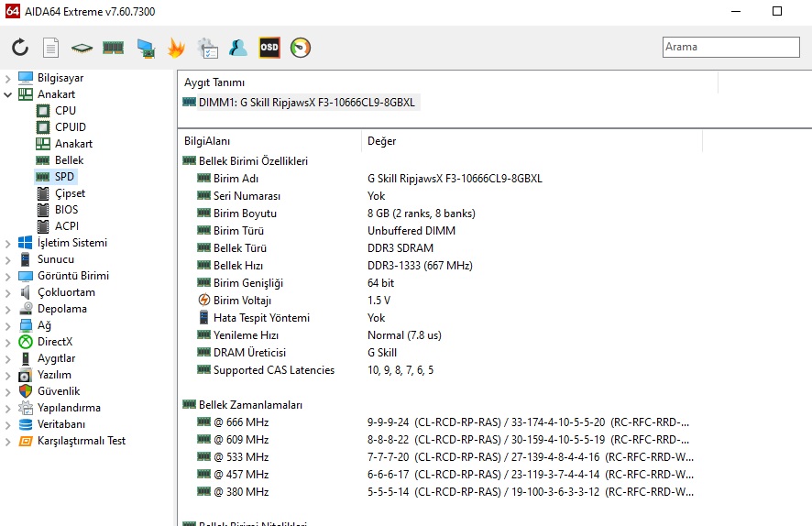Expand the Aygıtlar node arrow
This screenshot has height=526, width=812.
7,359
